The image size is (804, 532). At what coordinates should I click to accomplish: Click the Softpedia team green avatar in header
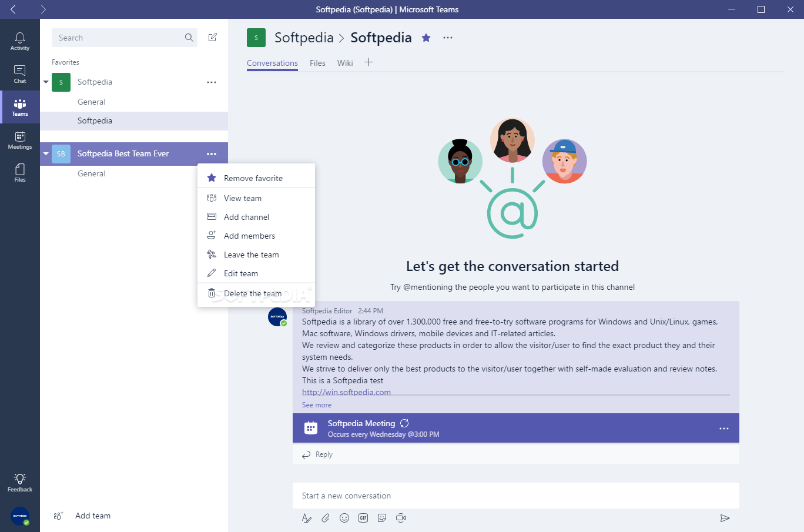tap(256, 38)
